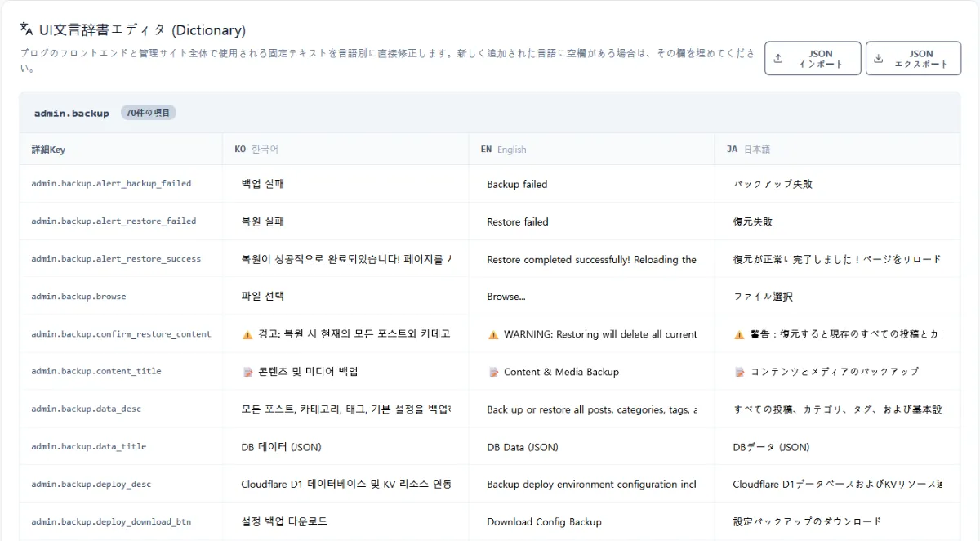Edit the Japanese field '設定バックアップのダウンロード'
Screen dimensions: 980x541
coord(838,522)
